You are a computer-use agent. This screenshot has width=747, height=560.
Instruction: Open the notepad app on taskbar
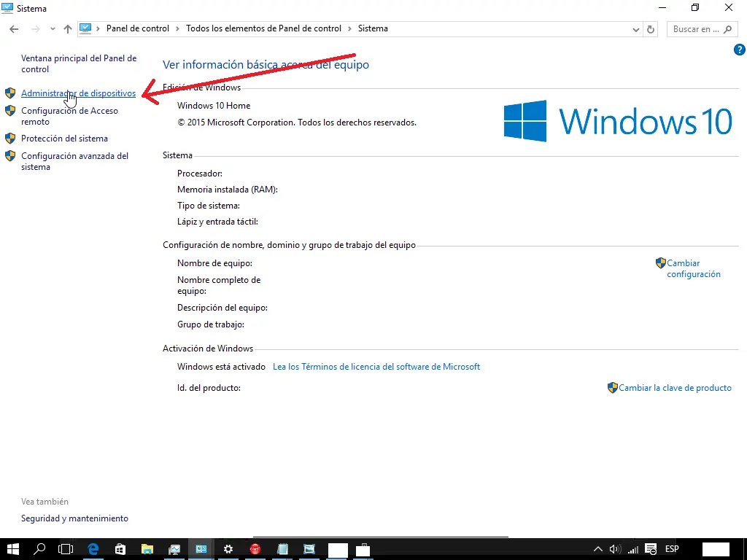(282, 549)
